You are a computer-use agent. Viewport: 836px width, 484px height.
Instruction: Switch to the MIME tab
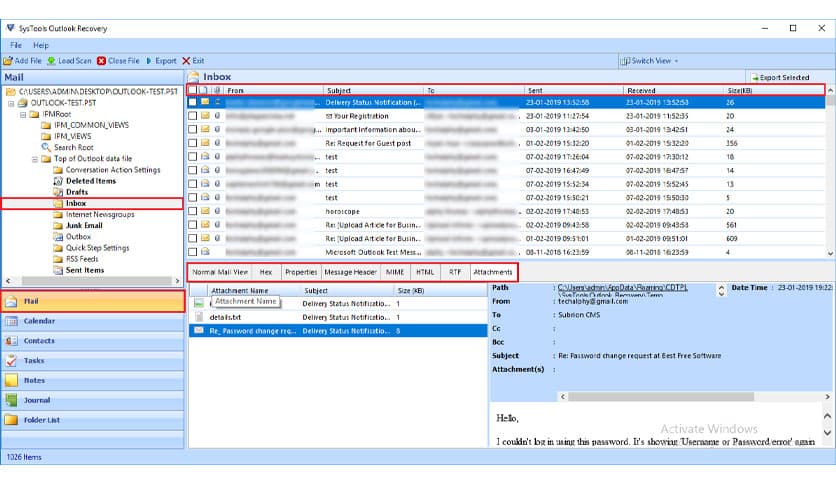395,272
